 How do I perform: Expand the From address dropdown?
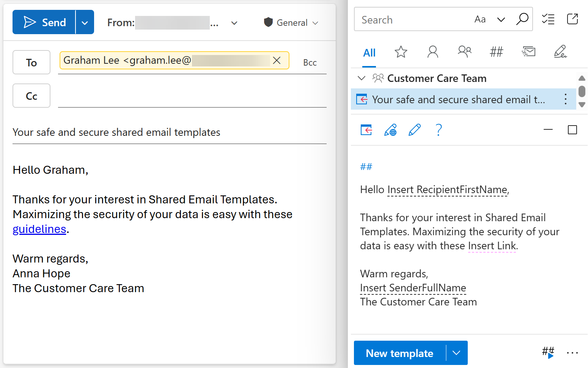tap(234, 23)
